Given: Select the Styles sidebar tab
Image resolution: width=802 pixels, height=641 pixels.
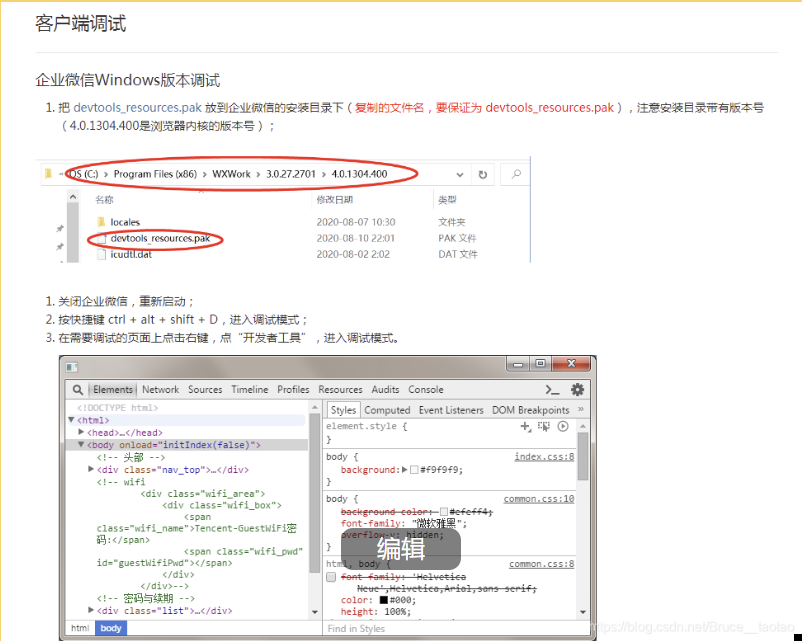Looking at the screenshot, I should tap(343, 410).
